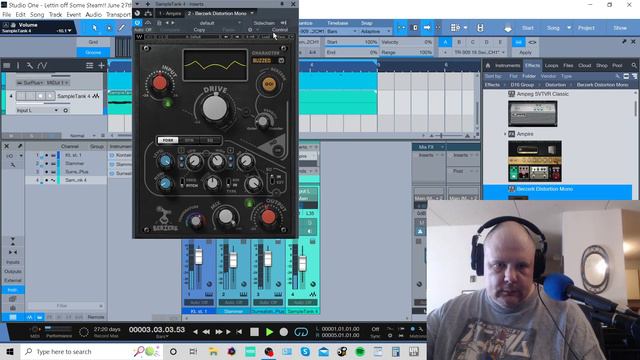Open the File menu
This screenshot has height=360, width=640.
click(7, 14)
